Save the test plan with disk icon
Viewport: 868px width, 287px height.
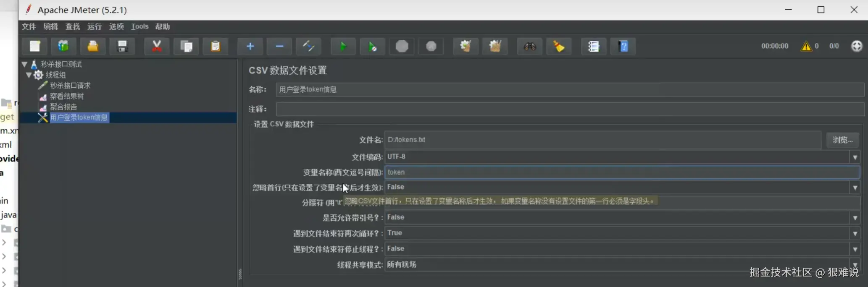122,46
